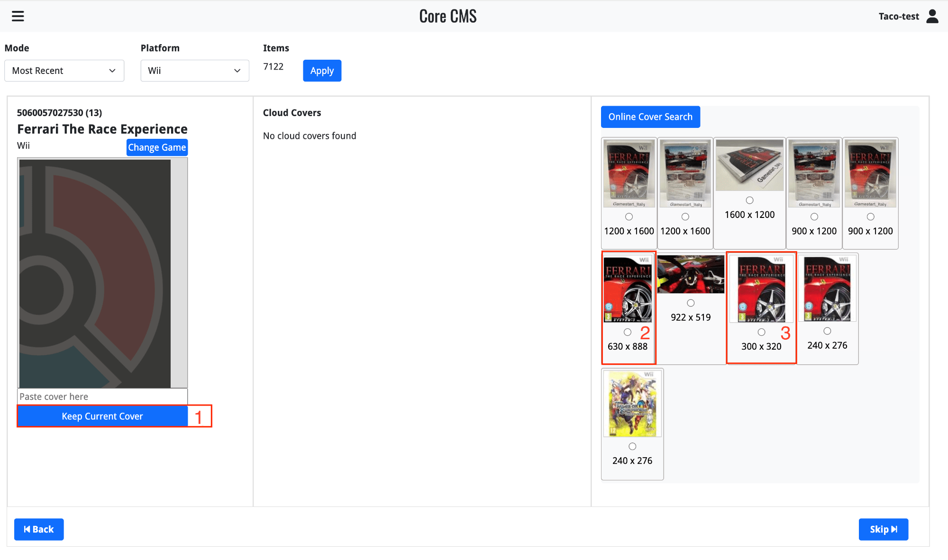Click the Ferrari 240 x 276 cover thumbnail
948x560 pixels.
point(827,289)
